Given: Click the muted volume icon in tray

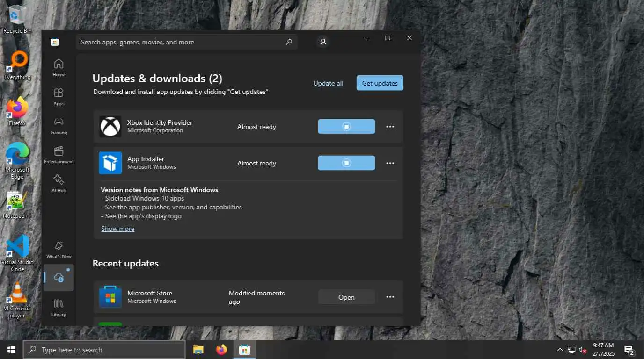Looking at the screenshot, I should point(583,350).
